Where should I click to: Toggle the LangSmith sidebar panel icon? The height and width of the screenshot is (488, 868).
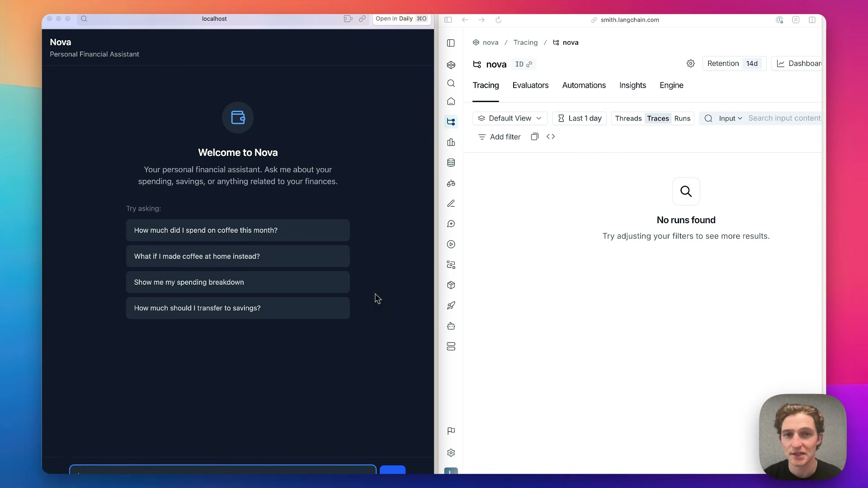(x=451, y=43)
